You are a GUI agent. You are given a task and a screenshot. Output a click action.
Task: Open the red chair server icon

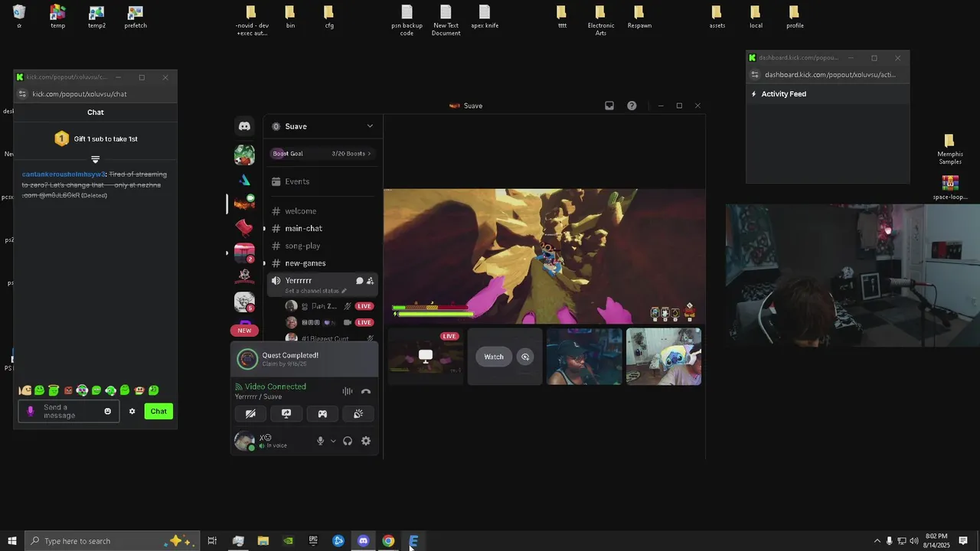[x=244, y=227]
